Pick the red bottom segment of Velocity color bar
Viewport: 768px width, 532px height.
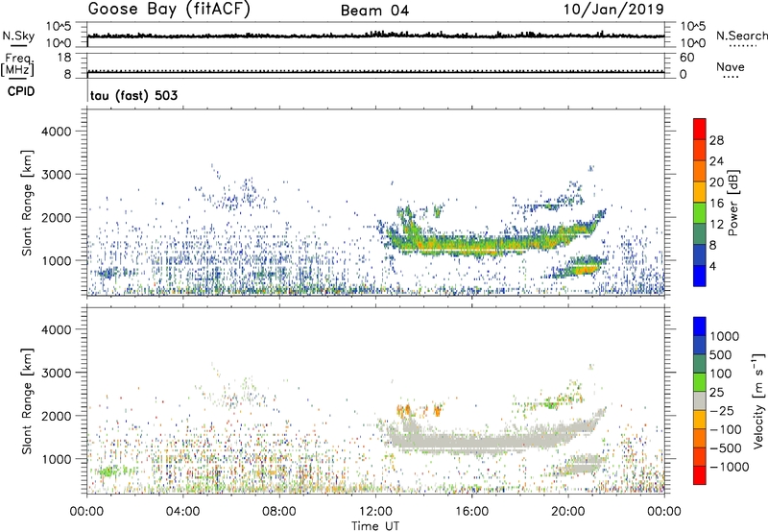click(x=700, y=475)
